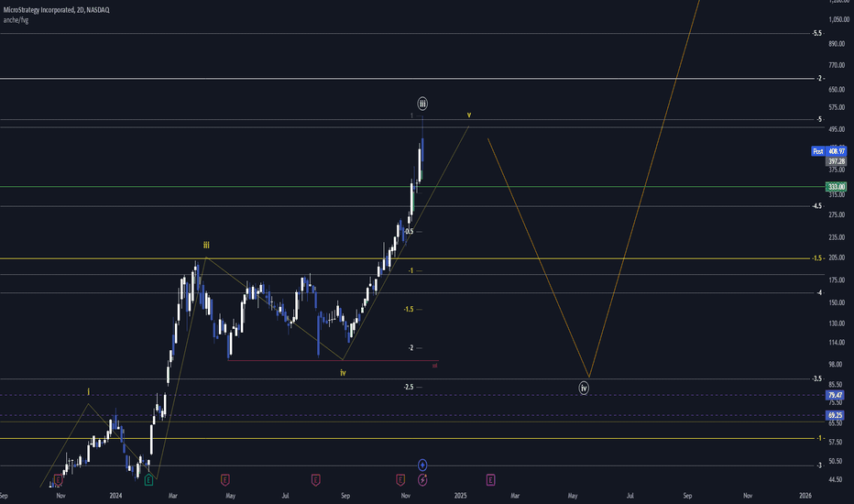
Task: Open the earliest earnings E marker before 2024
Action: tap(59, 480)
